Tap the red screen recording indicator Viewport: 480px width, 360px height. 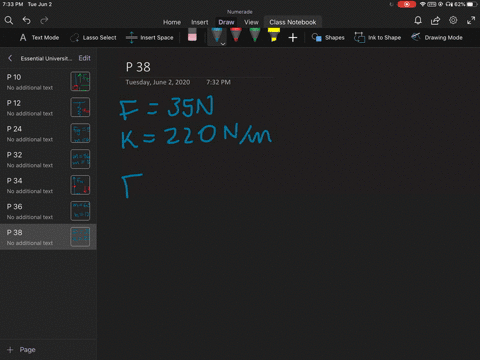pos(407,4)
